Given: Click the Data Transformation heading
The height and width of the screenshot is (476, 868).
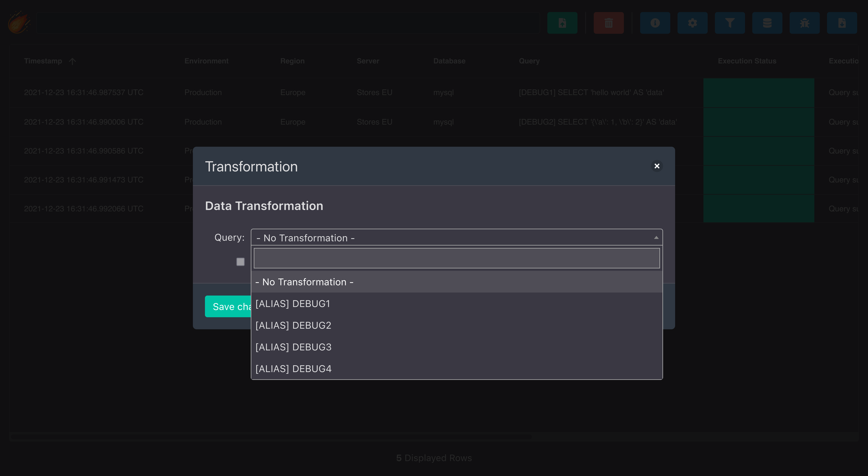Looking at the screenshot, I should tap(264, 205).
